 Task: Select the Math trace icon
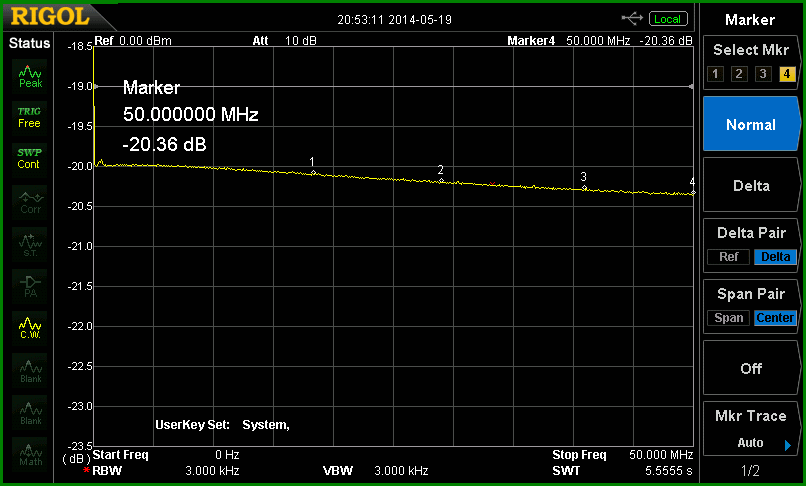coord(30,455)
